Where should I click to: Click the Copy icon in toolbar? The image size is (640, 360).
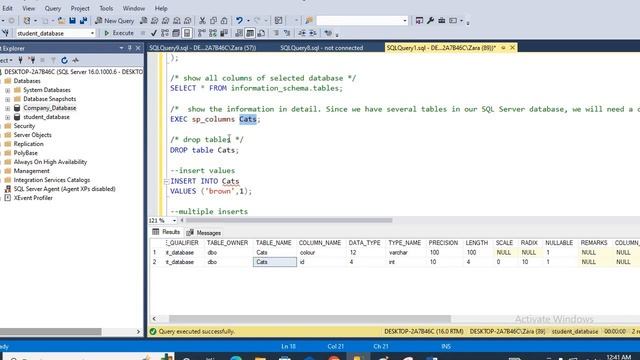[x=213, y=20]
